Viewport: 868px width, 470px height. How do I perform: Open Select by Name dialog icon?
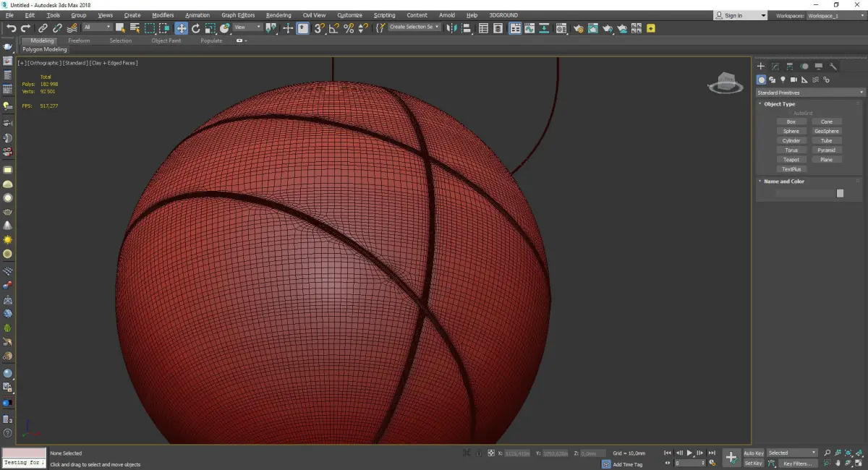pos(135,28)
